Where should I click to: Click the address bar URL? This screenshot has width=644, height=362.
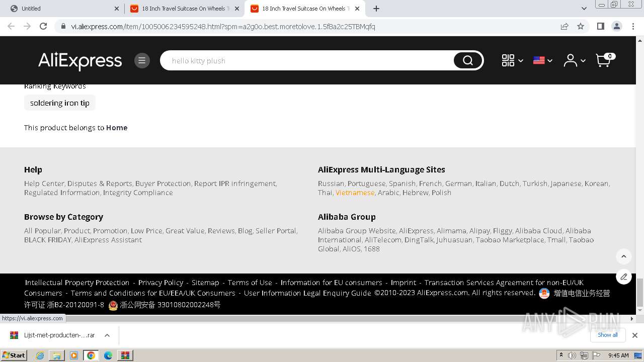pos(223,27)
